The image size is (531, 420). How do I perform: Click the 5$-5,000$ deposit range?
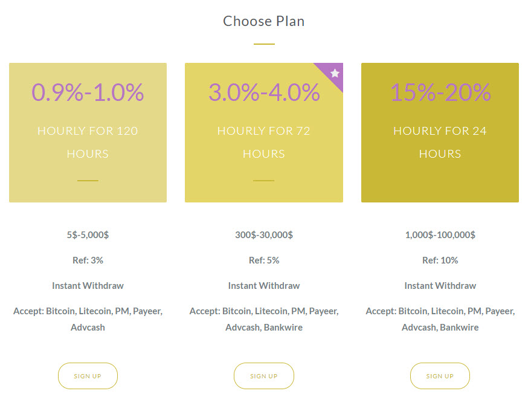pyautogui.click(x=88, y=235)
